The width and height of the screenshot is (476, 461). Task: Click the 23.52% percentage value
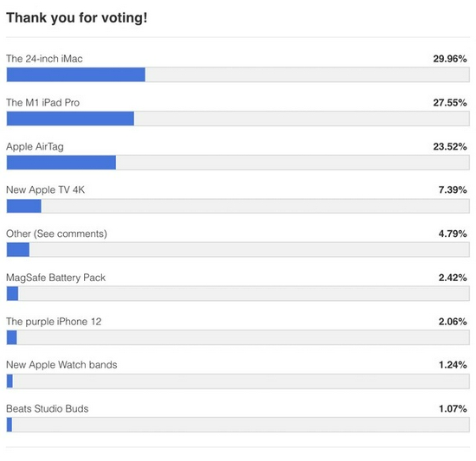point(450,147)
